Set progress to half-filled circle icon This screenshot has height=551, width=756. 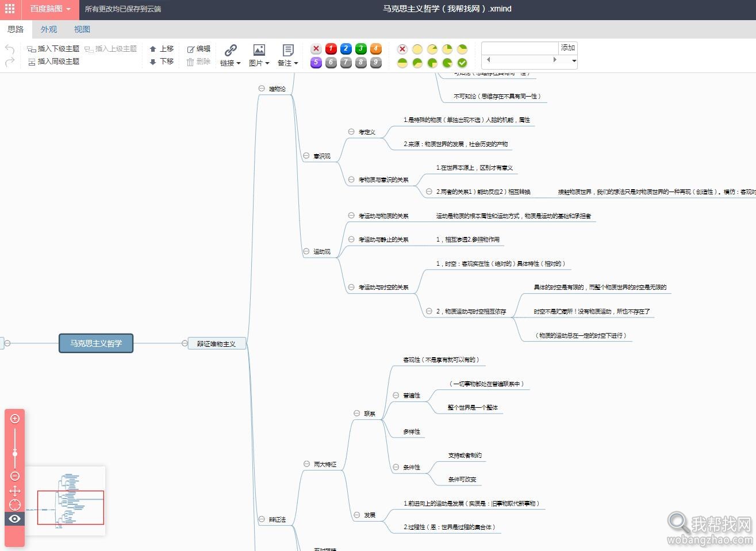coord(402,63)
